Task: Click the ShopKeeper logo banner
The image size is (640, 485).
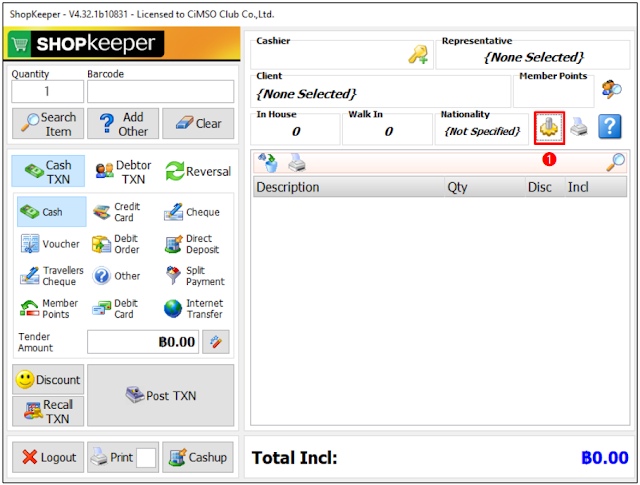Action: (x=122, y=44)
